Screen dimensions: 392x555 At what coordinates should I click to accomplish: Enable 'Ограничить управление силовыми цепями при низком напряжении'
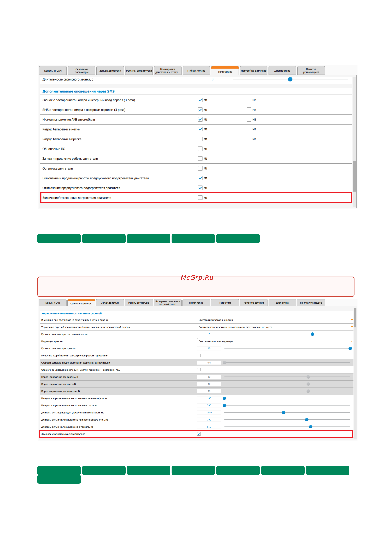(x=199, y=370)
